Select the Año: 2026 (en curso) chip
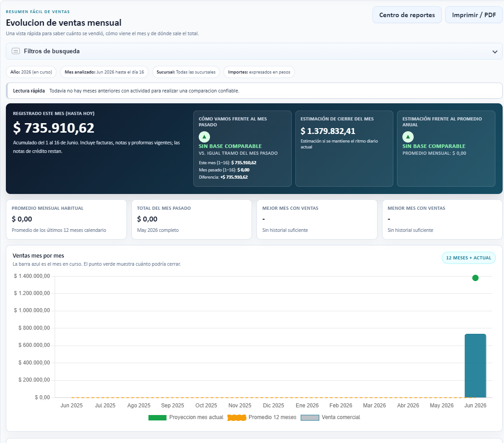This screenshot has height=443, width=504. coord(31,72)
